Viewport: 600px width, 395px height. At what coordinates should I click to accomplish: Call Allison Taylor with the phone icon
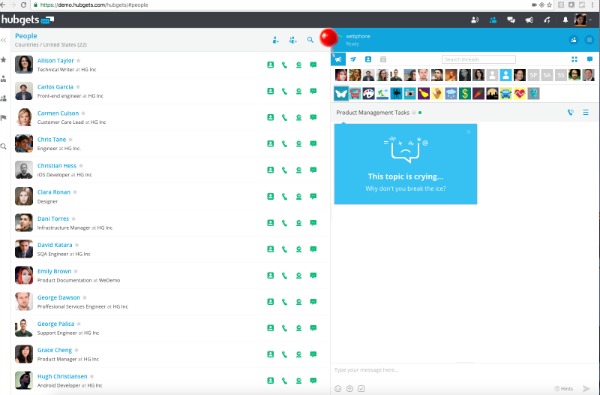[x=284, y=65]
